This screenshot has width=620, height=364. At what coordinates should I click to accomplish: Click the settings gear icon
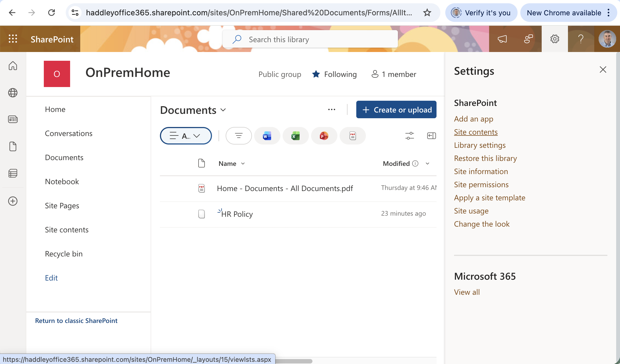tap(555, 39)
